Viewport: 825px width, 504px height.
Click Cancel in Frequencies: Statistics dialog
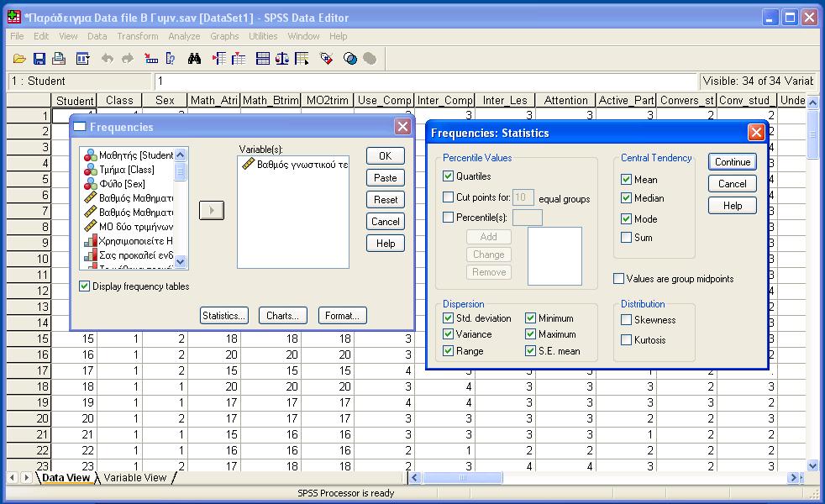coord(733,184)
